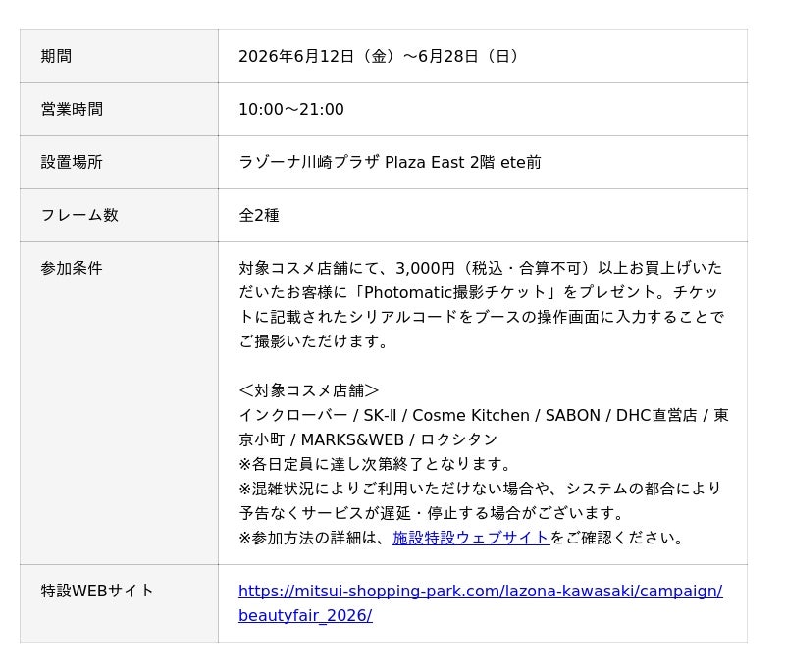785x672 pixels.
Task: Click the フレーム数 header cell
Action: tap(119, 215)
